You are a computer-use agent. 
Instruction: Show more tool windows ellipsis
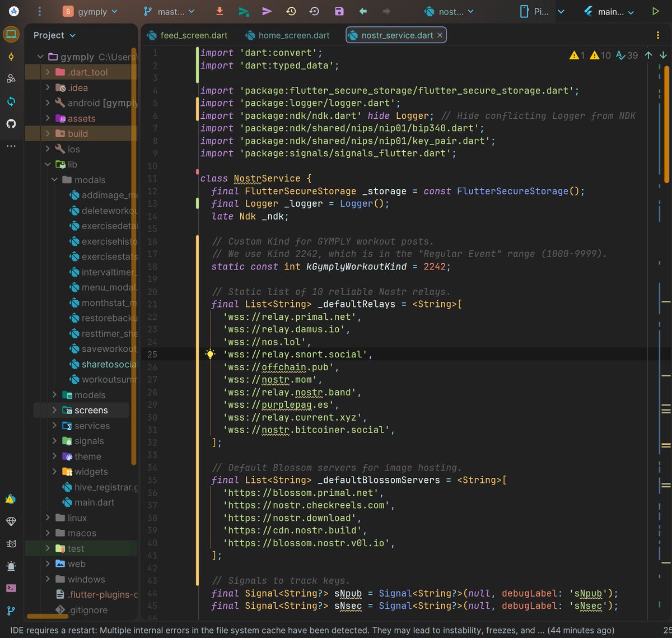point(11,146)
